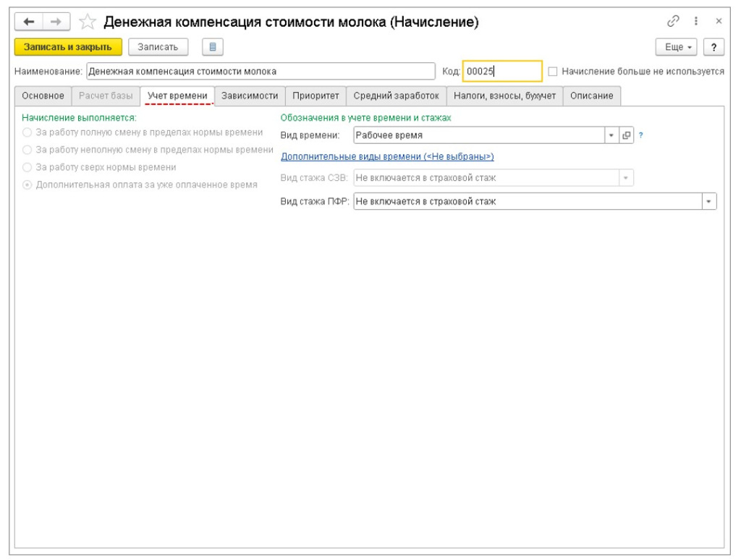Select 'Дополнительная оплата за уже оплаченное время'
The height and width of the screenshot is (560, 741).
[27, 184]
